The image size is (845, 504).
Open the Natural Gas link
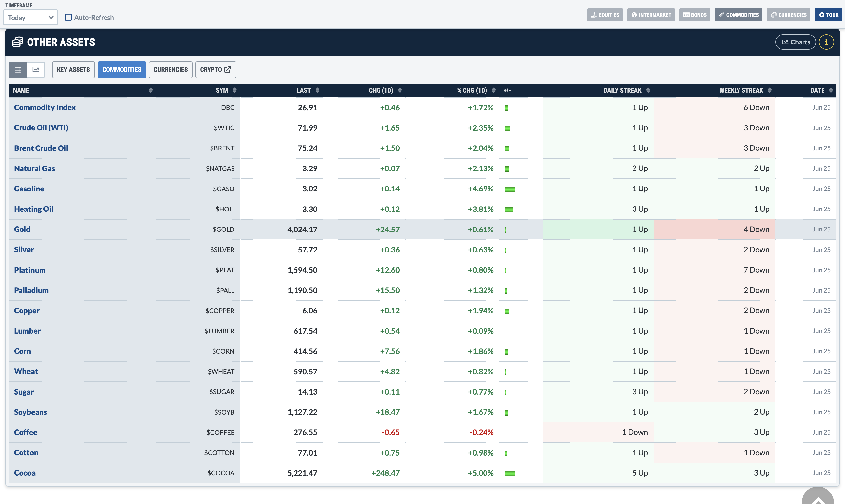(x=34, y=168)
